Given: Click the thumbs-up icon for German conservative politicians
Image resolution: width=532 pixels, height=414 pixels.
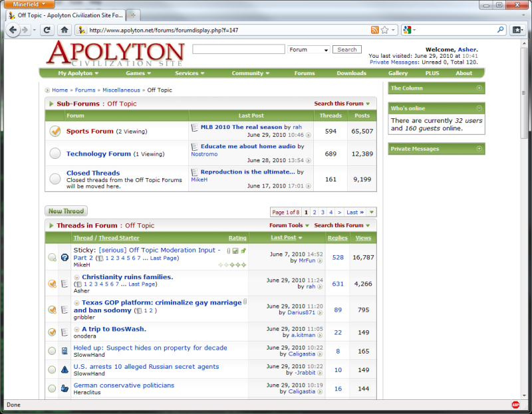Looking at the screenshot, I should click(x=65, y=388).
